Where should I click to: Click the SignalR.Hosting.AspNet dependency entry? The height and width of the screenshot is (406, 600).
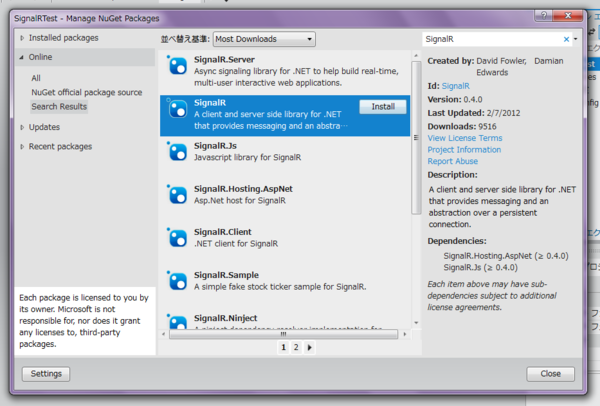click(x=506, y=256)
